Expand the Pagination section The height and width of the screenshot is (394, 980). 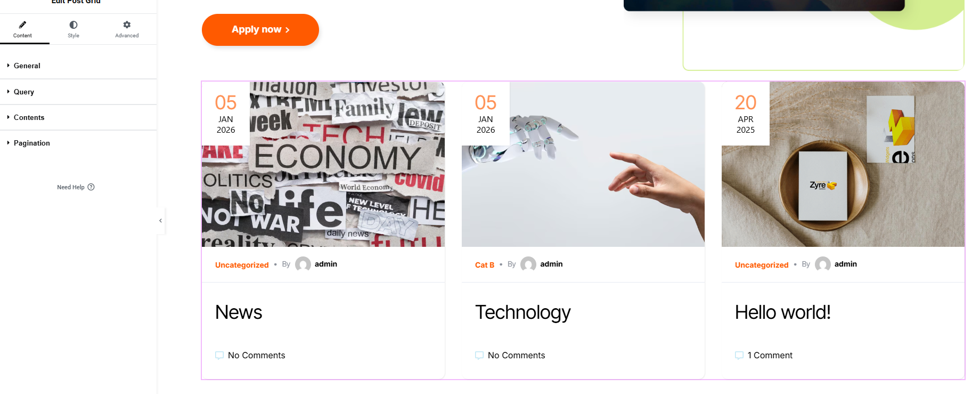click(78, 143)
